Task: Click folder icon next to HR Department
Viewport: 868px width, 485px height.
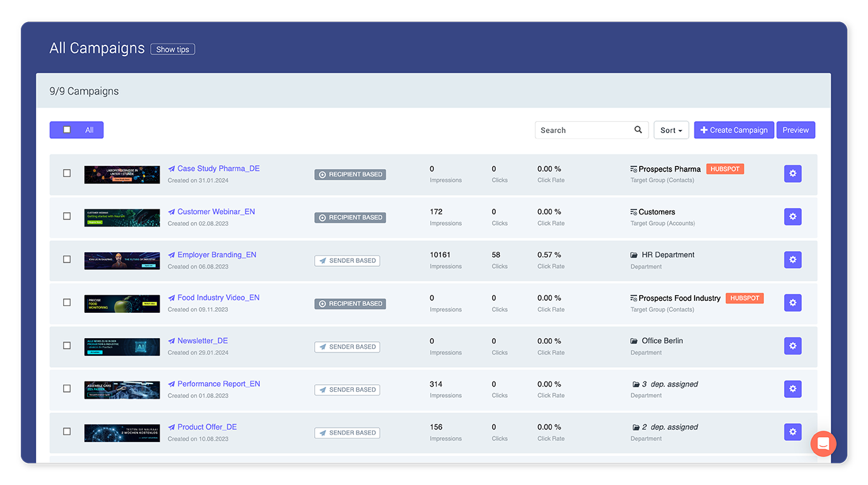Action: (634, 255)
